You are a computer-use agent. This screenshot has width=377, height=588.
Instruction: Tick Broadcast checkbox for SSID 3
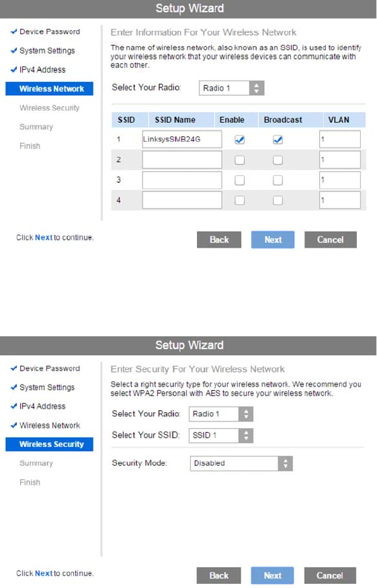coord(278,181)
